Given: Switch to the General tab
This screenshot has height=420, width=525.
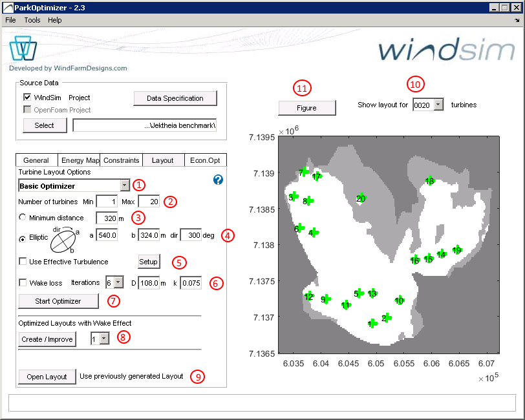Looking at the screenshot, I should point(36,160).
